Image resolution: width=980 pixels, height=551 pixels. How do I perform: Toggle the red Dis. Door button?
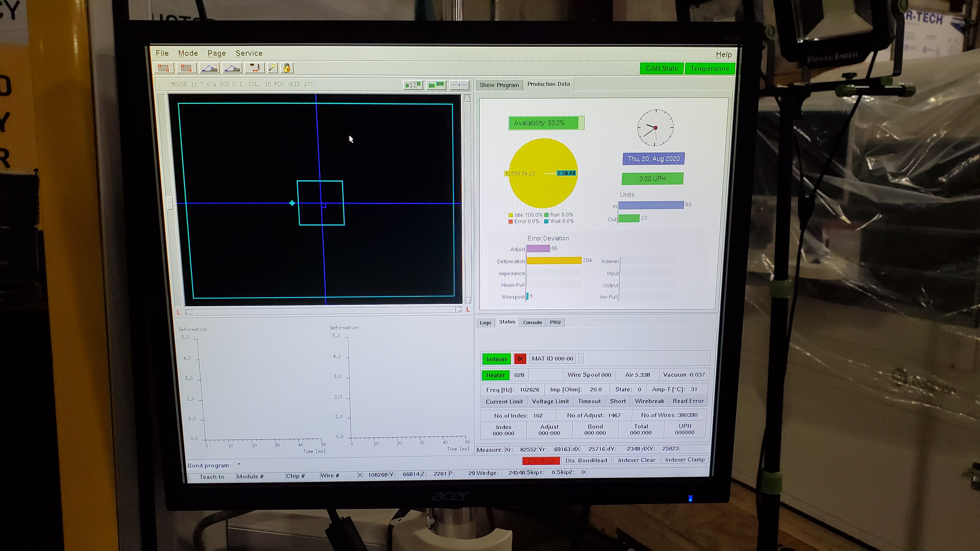541,460
